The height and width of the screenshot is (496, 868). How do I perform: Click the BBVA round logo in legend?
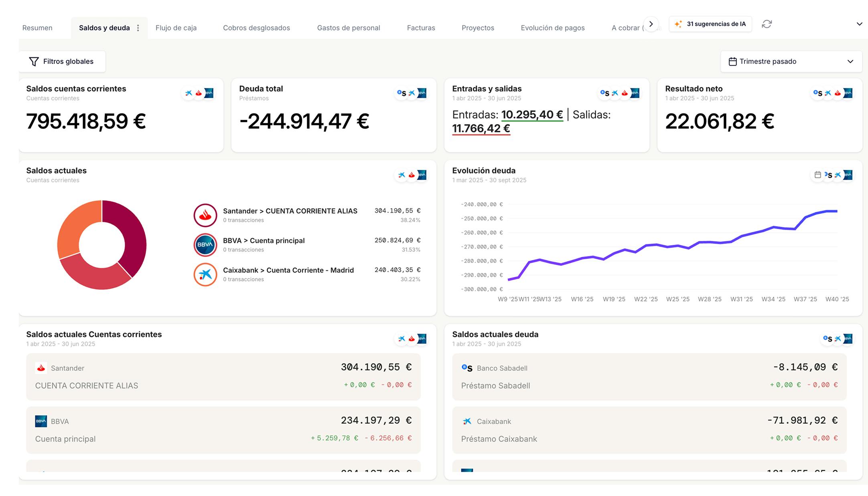point(205,245)
